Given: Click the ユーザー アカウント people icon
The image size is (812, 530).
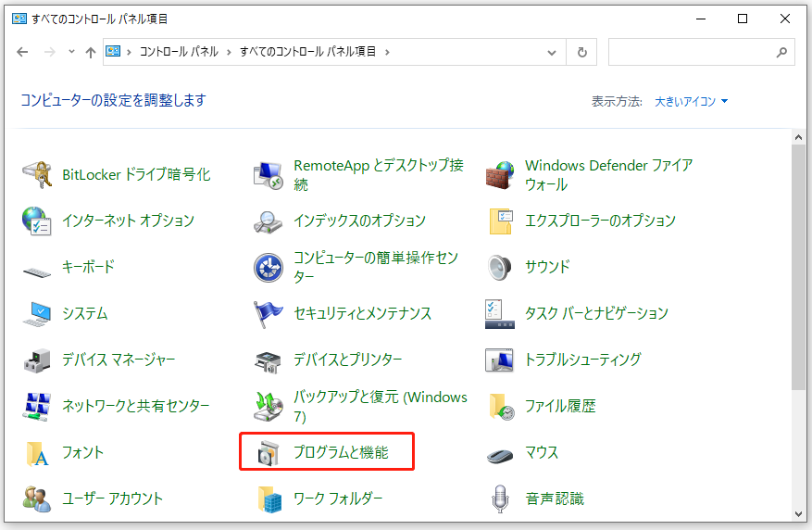Looking at the screenshot, I should pyautogui.click(x=37, y=498).
